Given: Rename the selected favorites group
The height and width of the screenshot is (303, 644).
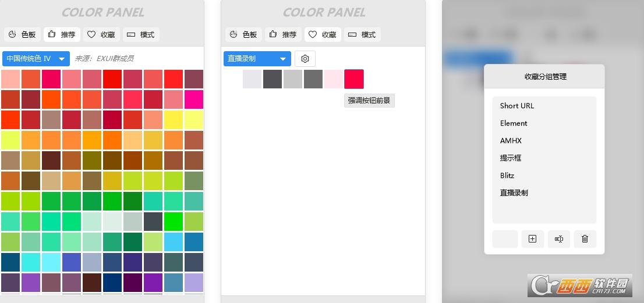Looking at the screenshot, I should coord(558,239).
